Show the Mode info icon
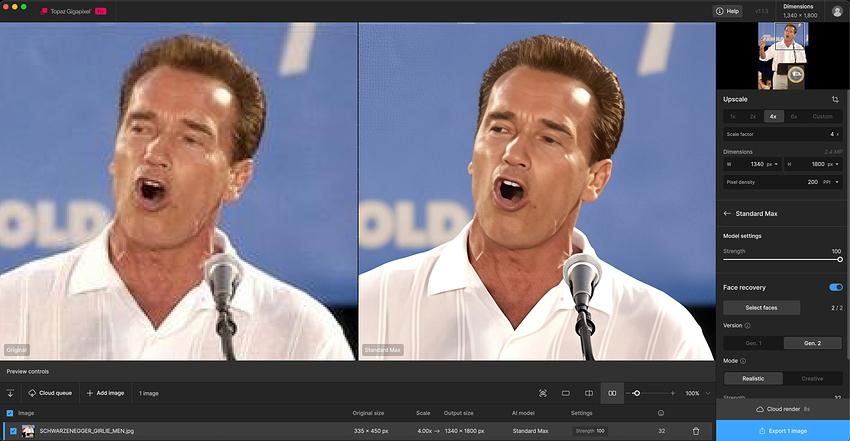 743,361
